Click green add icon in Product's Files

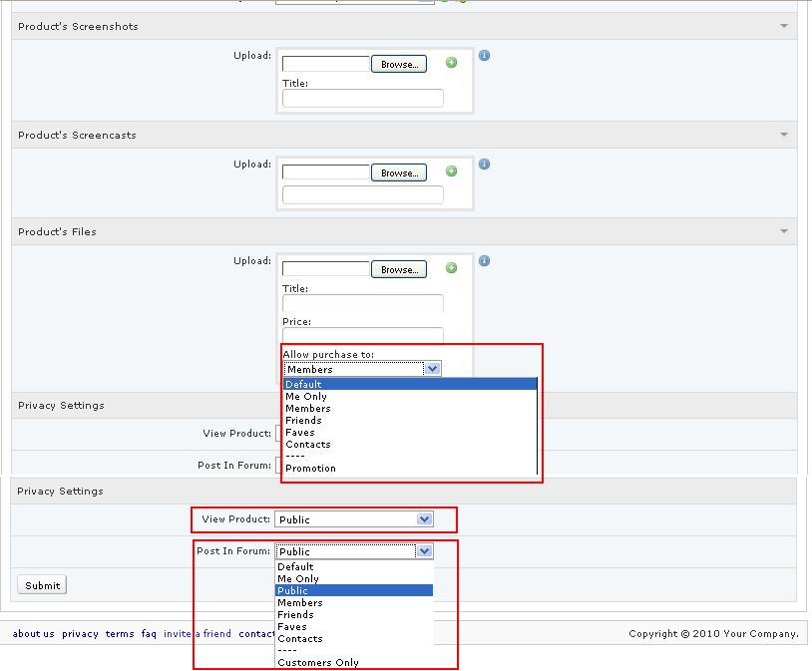coord(451,268)
